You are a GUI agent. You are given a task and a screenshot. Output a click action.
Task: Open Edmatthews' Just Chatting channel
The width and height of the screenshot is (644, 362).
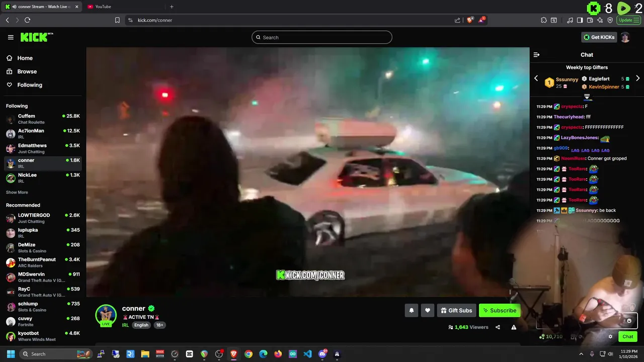(43, 148)
